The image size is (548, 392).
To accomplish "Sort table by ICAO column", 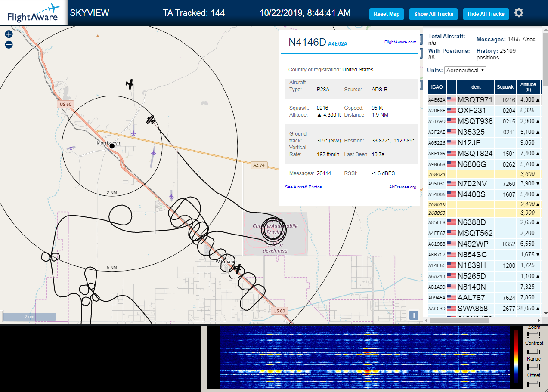I will [437, 87].
